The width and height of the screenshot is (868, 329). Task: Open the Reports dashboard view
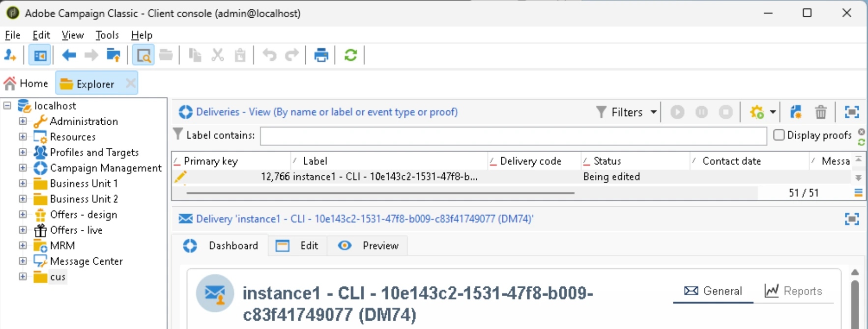pyautogui.click(x=793, y=291)
